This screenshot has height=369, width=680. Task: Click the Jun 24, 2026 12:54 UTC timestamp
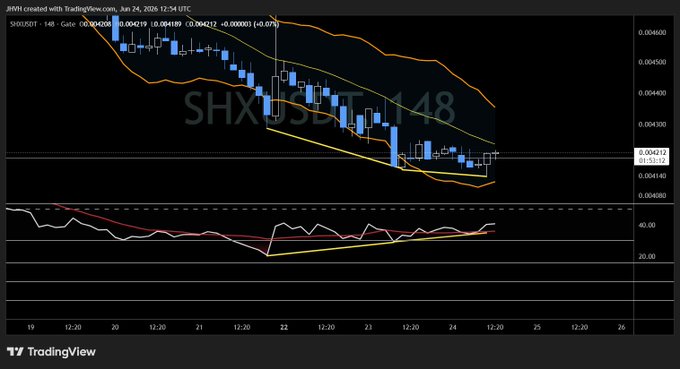pyautogui.click(x=156, y=9)
